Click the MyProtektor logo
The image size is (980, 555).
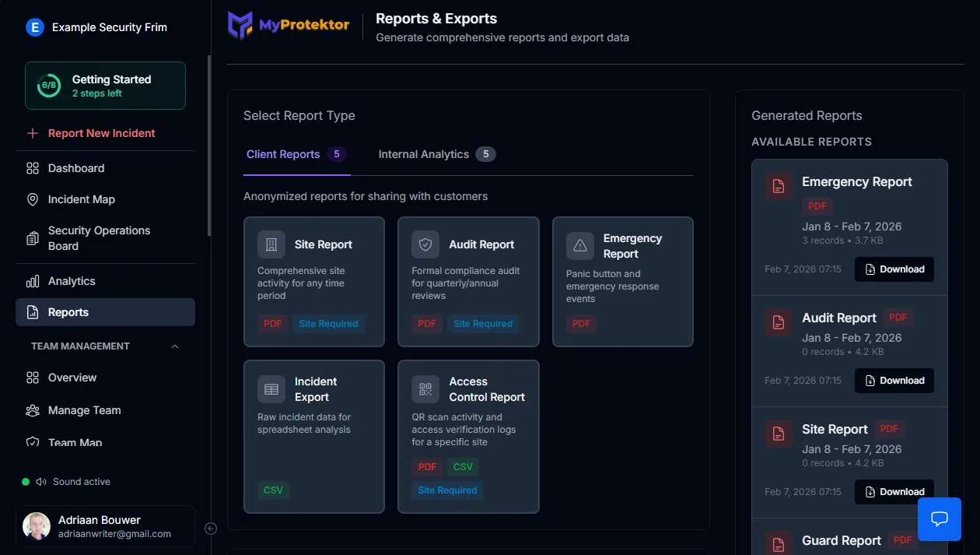[289, 26]
